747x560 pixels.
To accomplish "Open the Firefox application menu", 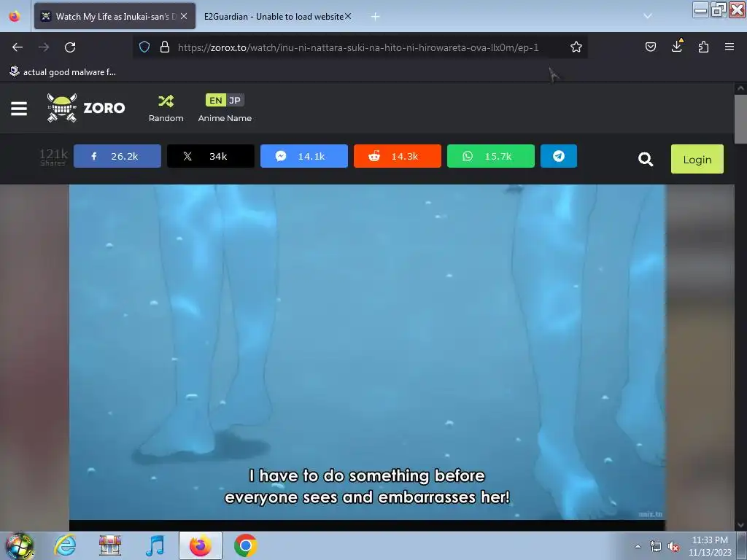I will click(x=729, y=47).
